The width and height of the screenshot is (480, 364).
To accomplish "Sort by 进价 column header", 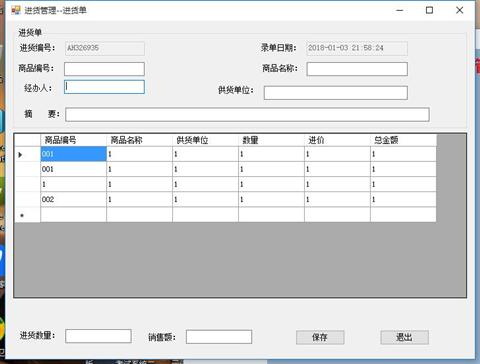I will tap(337, 140).
